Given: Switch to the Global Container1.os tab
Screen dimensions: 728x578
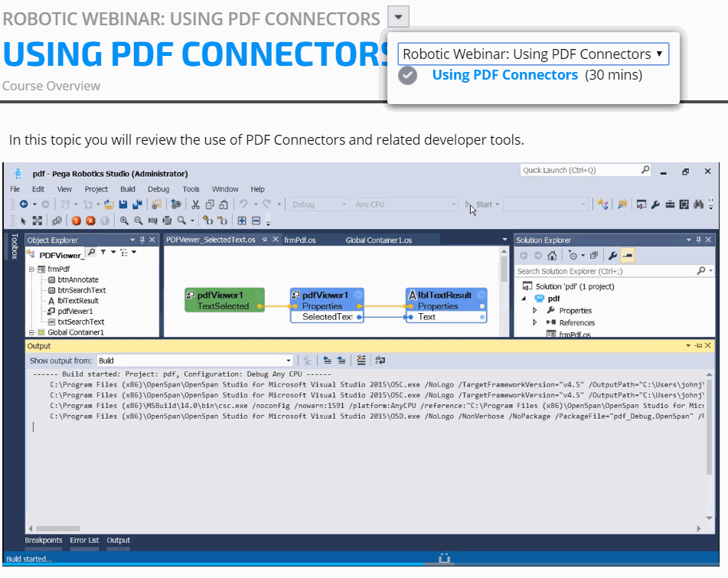Looking at the screenshot, I should [x=379, y=240].
